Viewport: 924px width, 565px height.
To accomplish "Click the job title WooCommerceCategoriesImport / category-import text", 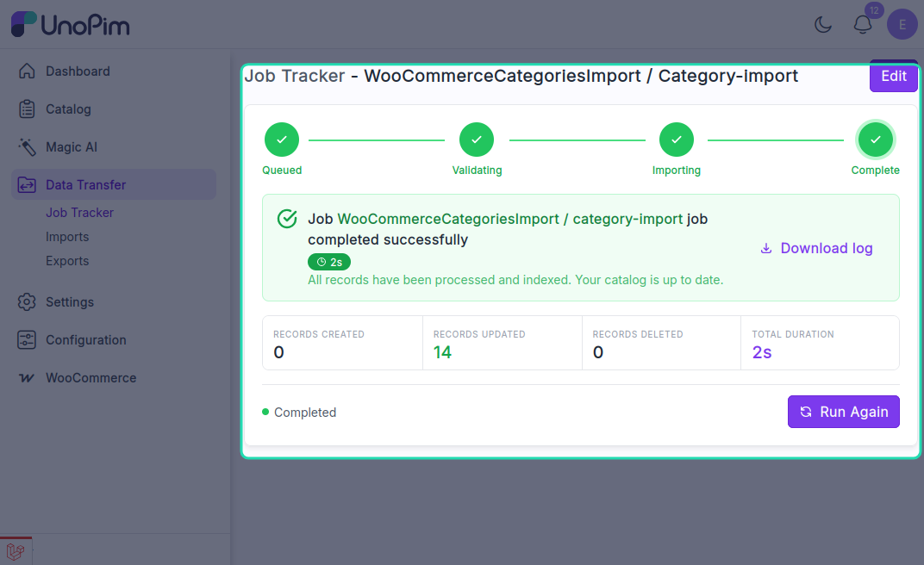I will tap(510, 219).
